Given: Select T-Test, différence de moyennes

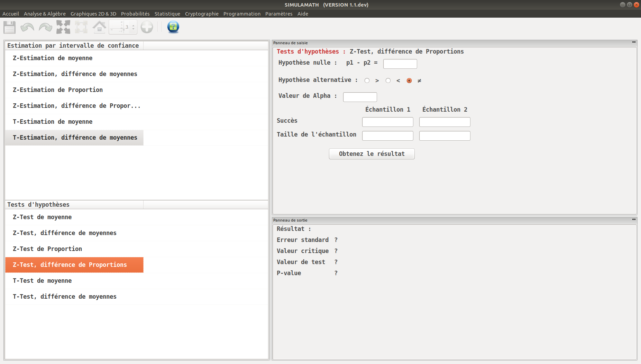Looking at the screenshot, I should [x=74, y=297].
